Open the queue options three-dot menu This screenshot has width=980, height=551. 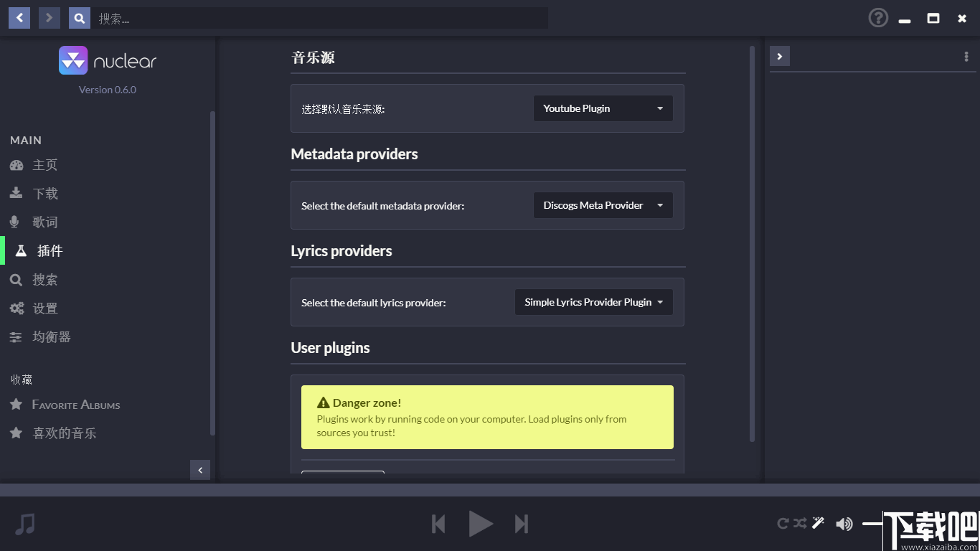pos(966,56)
